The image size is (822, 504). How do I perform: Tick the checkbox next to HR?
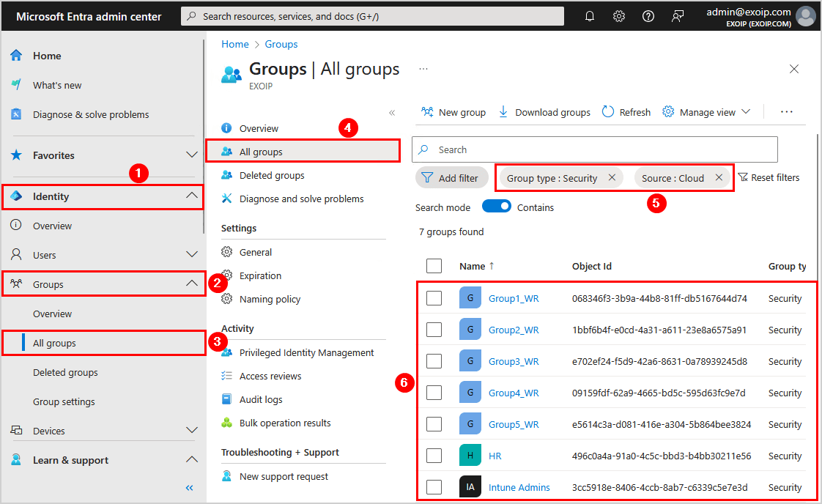(x=434, y=456)
